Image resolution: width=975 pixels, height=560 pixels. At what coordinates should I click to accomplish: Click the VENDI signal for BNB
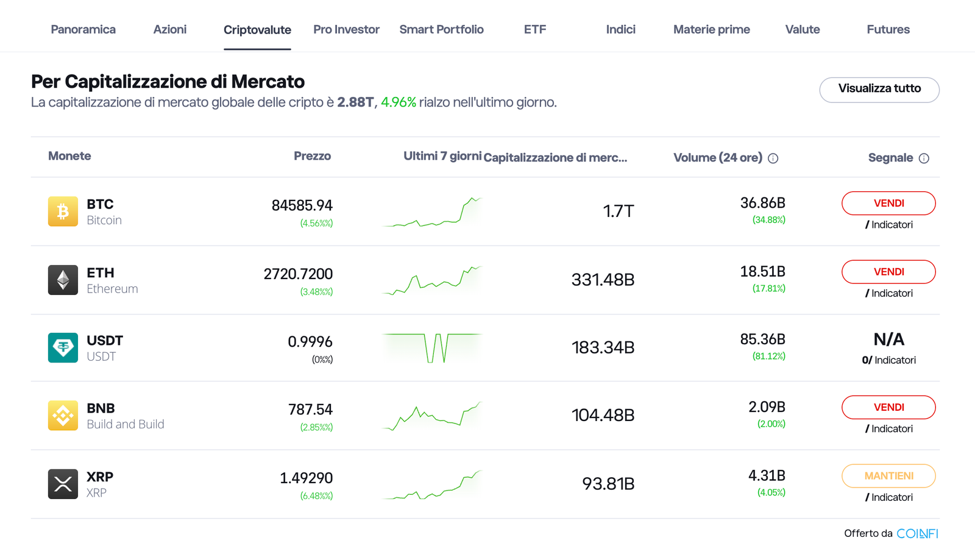point(888,407)
